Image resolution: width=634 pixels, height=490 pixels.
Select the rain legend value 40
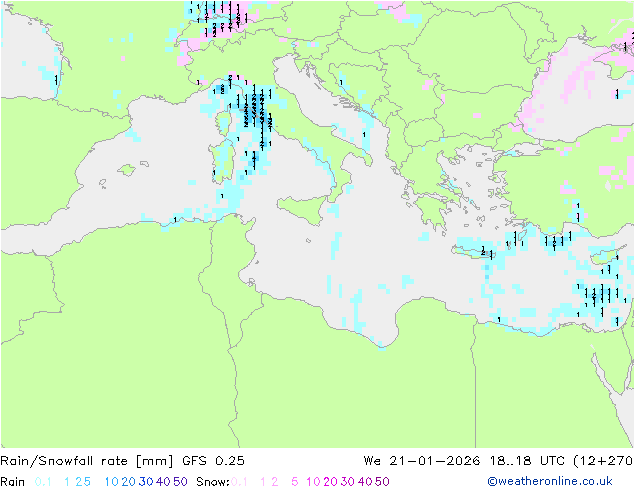163,482
